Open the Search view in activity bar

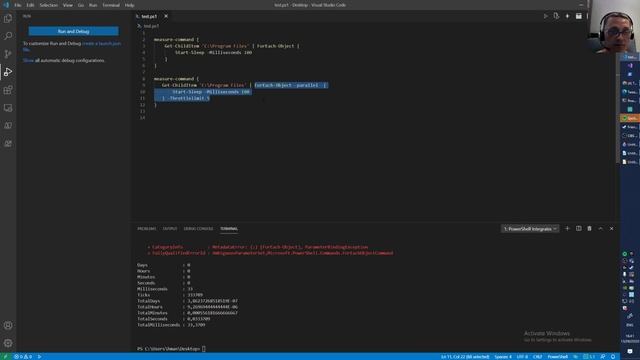coord(8,36)
